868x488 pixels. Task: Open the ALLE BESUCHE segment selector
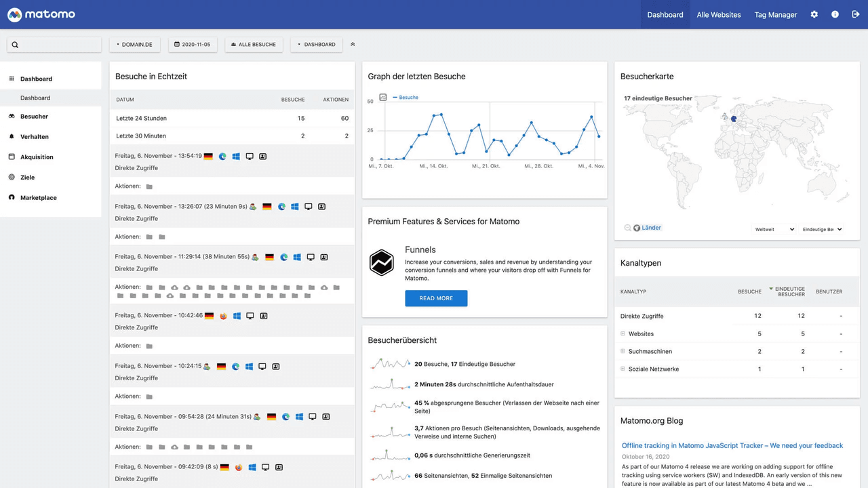pyautogui.click(x=254, y=45)
